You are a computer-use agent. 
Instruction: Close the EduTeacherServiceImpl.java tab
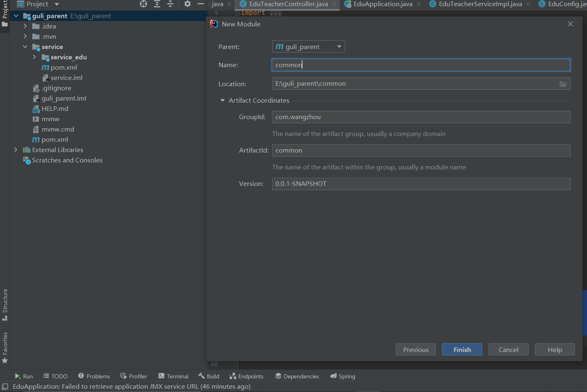pyautogui.click(x=528, y=4)
